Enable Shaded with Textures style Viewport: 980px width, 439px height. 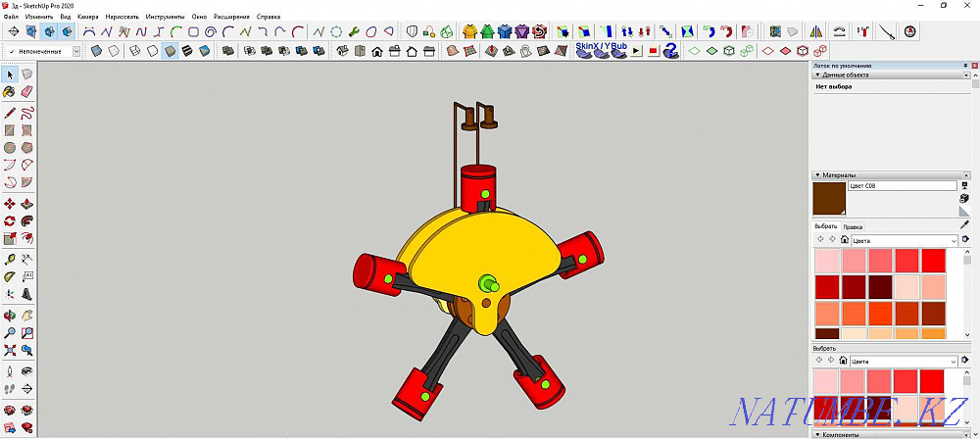click(187, 51)
